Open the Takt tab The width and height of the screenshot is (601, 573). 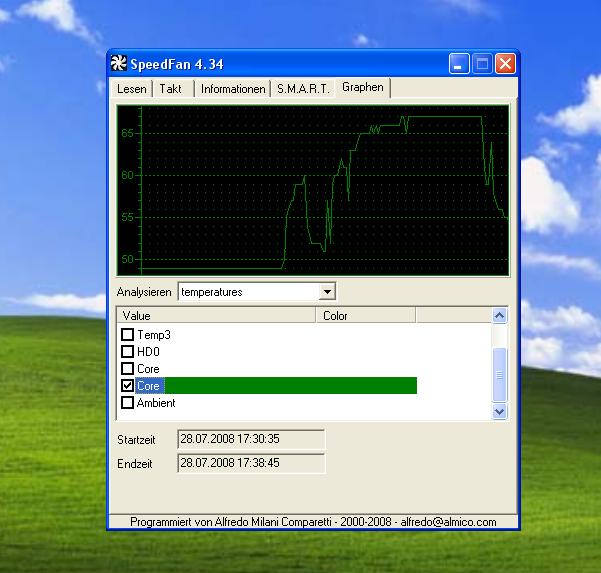[x=170, y=89]
